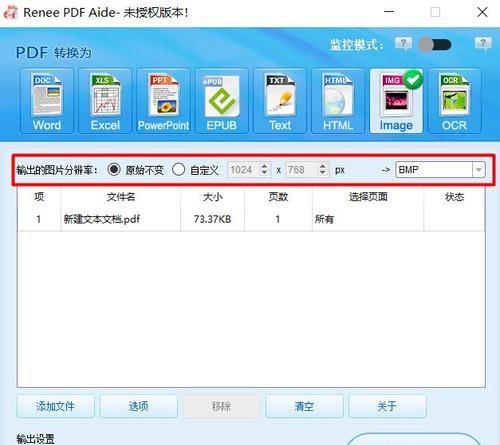Viewport: 500px width, 445px height.
Task: Open the 选项 button
Action: [x=138, y=406]
